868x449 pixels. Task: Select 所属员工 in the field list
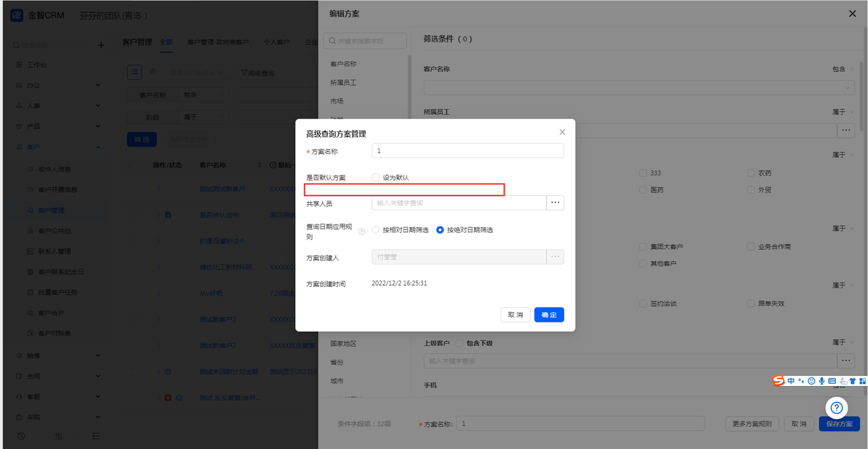coord(343,83)
